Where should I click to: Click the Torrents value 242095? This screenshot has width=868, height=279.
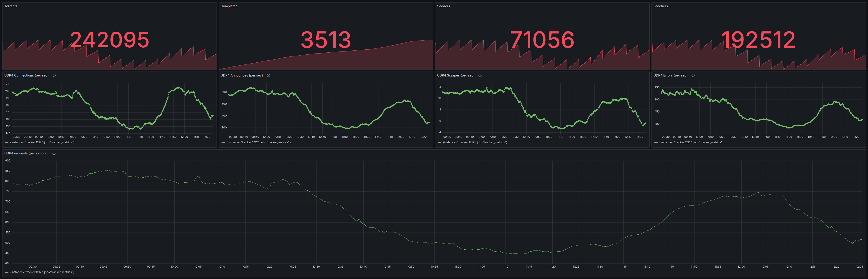click(x=110, y=40)
